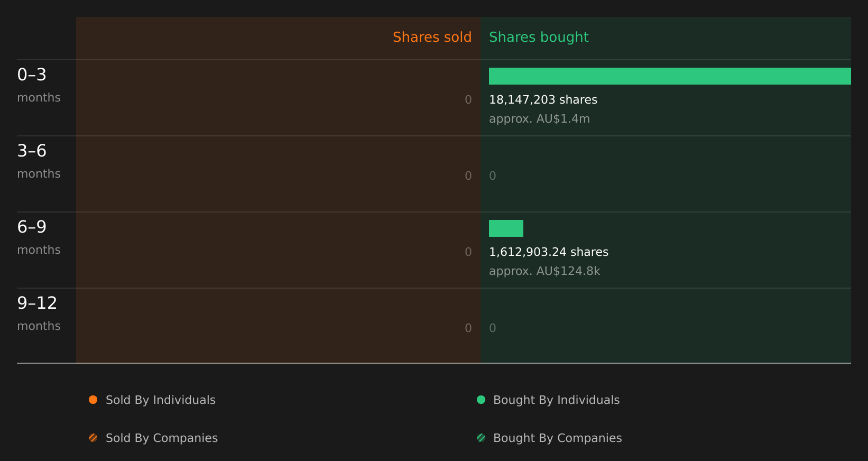868x461 pixels.
Task: Click the approx. AU$1.4m value
Action: 539,119
